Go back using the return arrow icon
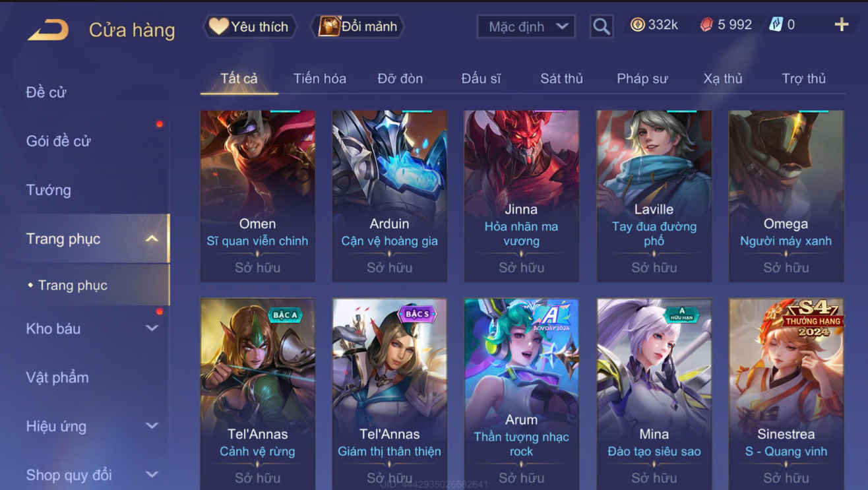Image resolution: width=868 pixels, height=490 pixels. pos(47,30)
